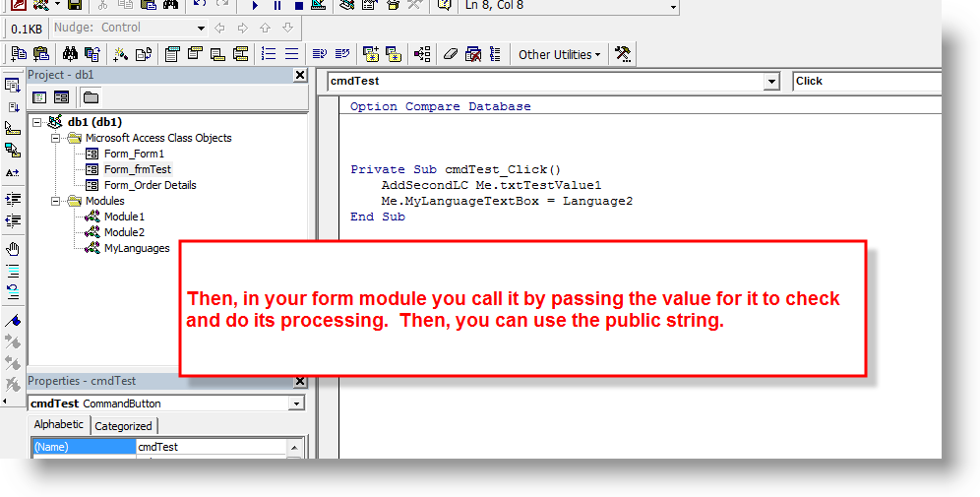Click the hammer tools icon
This screenshot has height=497, width=980.
click(622, 54)
